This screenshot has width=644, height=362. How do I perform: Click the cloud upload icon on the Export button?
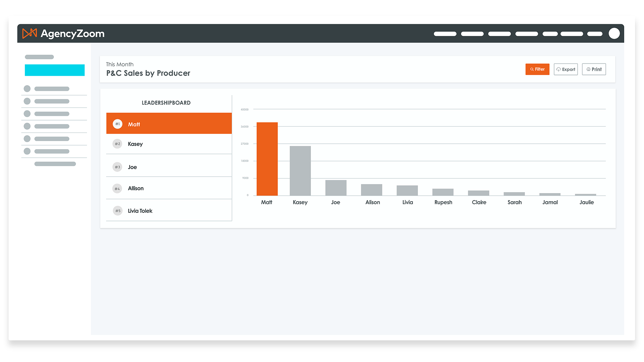point(558,69)
